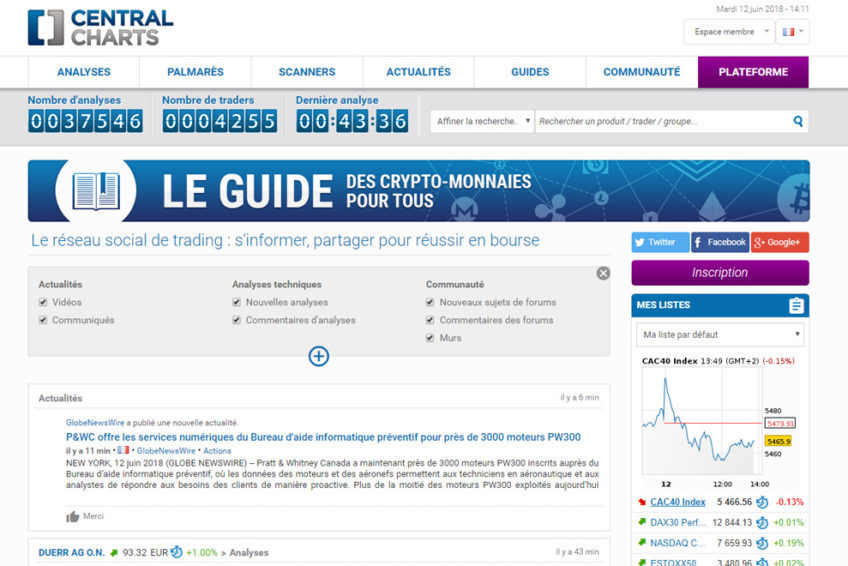Go to the PLATEFORME tab
The image size is (848, 566).
[x=753, y=72]
